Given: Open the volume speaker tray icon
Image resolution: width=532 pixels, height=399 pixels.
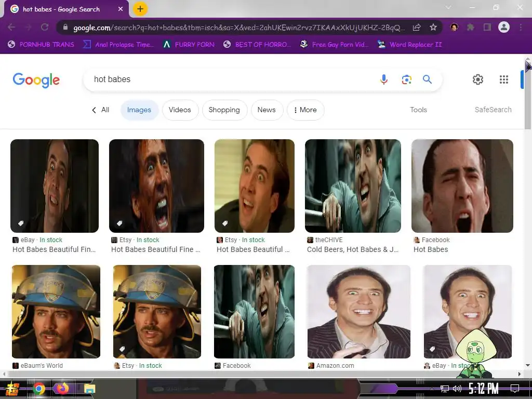Looking at the screenshot, I should (x=457, y=389).
